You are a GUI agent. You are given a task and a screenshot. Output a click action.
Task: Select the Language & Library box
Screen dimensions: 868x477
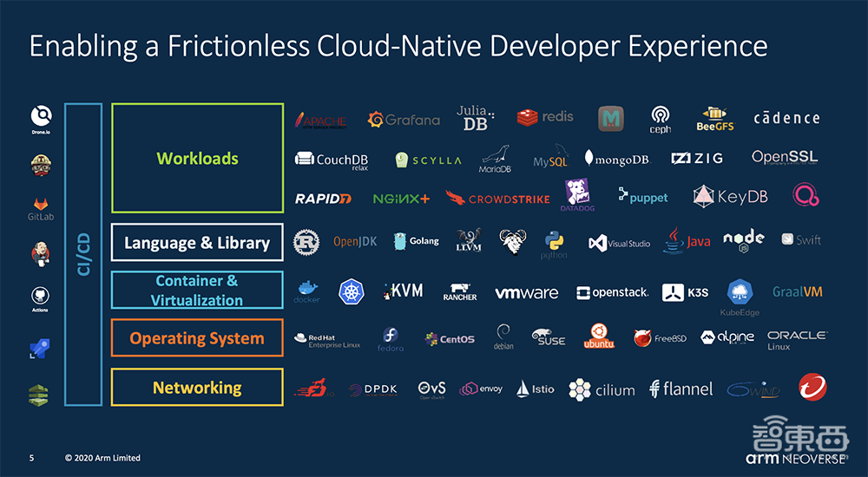point(197,243)
